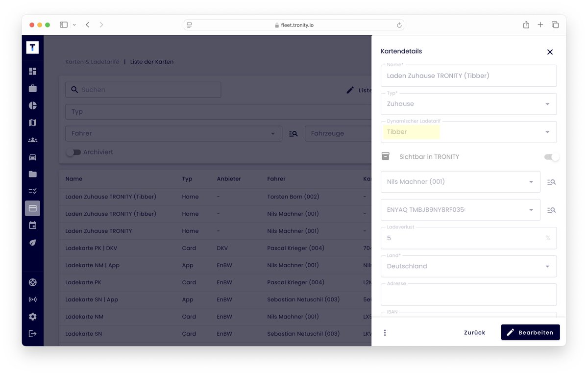588x375 pixels.
Task: Click the Adresse field
Action: coord(468,295)
